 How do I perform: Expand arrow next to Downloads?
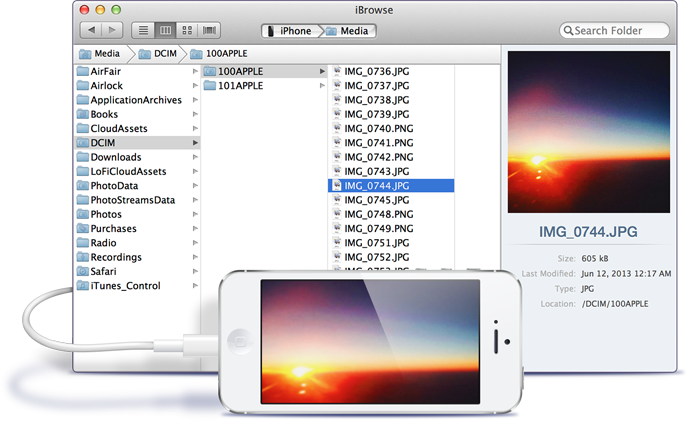pos(195,157)
